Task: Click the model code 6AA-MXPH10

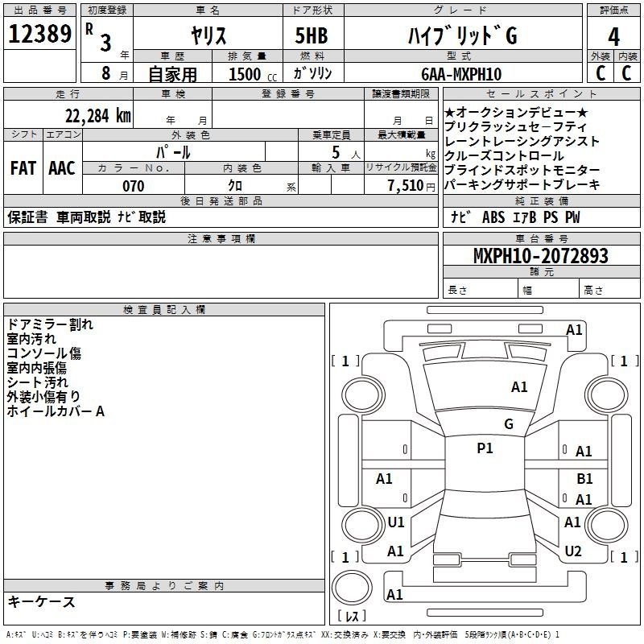Action: tap(460, 74)
